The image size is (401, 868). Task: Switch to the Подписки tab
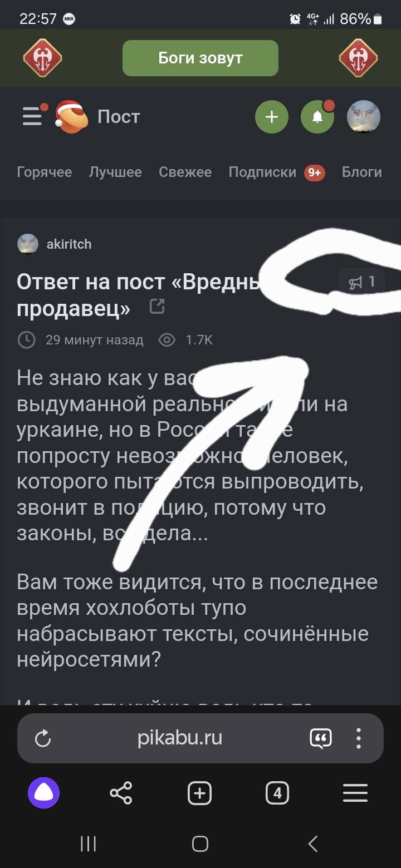point(263,172)
